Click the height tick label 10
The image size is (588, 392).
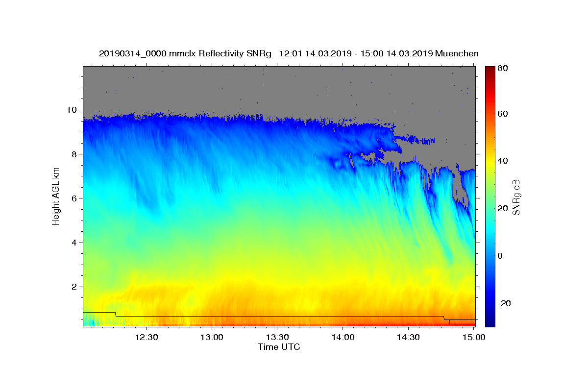click(x=73, y=110)
